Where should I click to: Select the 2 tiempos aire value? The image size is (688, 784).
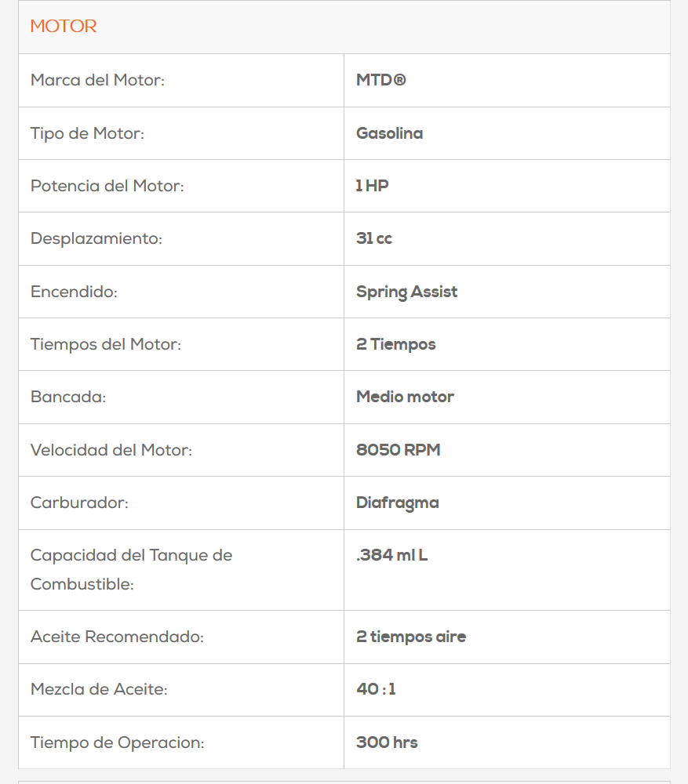click(410, 637)
